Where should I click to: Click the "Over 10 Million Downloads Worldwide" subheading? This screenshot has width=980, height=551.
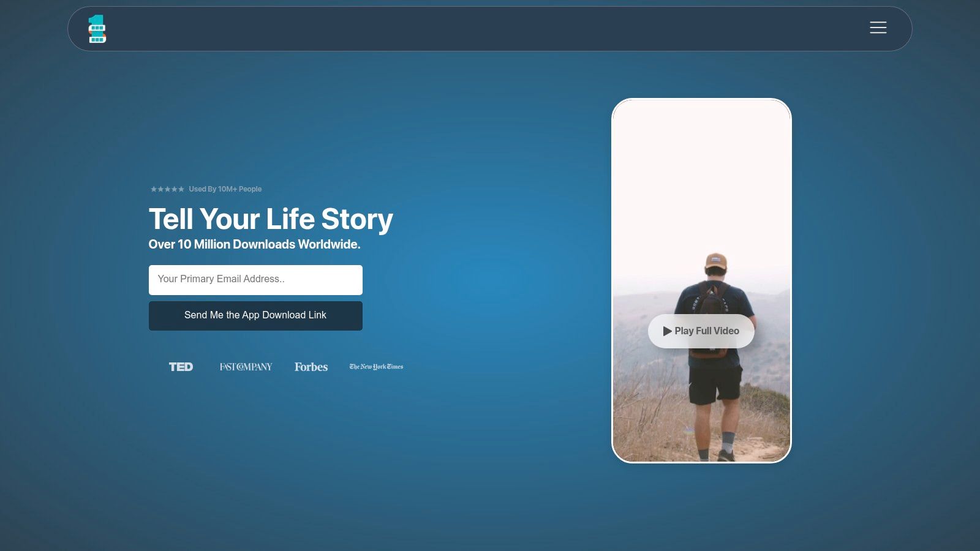point(254,244)
